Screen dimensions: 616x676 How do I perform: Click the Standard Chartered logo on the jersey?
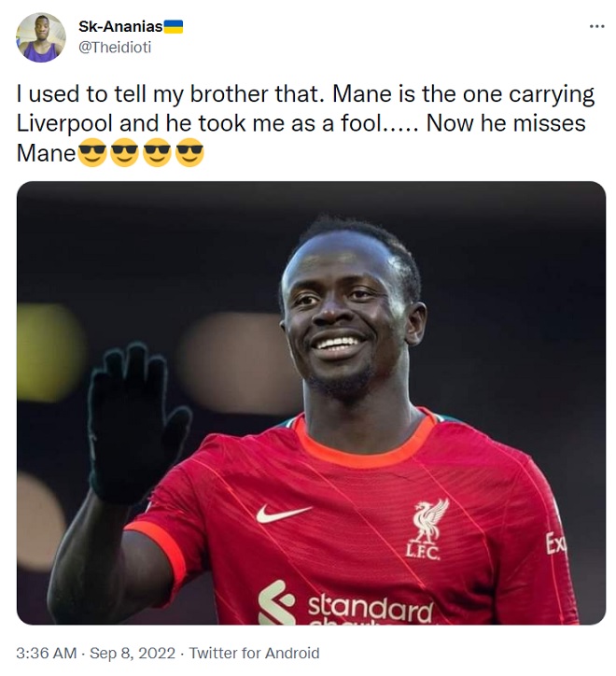pyautogui.click(x=345, y=604)
